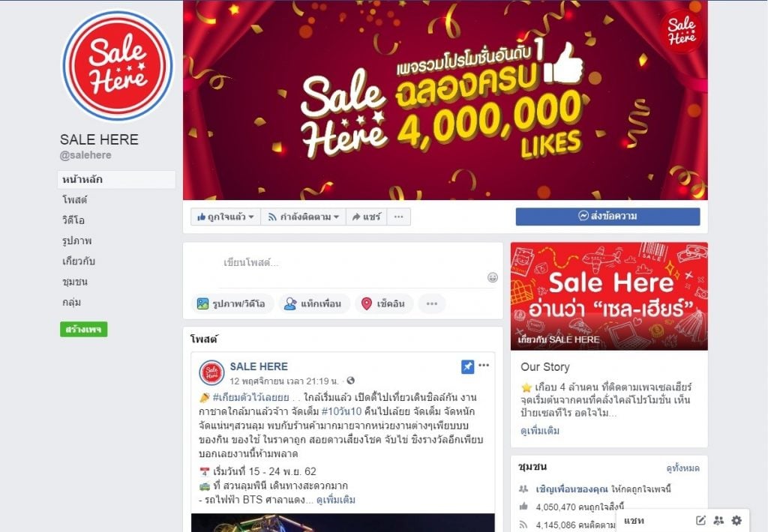Open the รูปภาพ section in sidebar

tap(77, 241)
